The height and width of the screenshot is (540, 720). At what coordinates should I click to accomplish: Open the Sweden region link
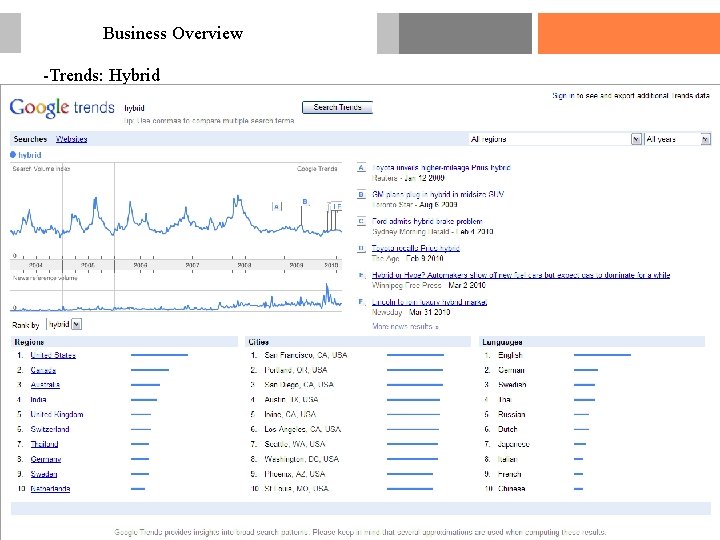click(x=44, y=474)
